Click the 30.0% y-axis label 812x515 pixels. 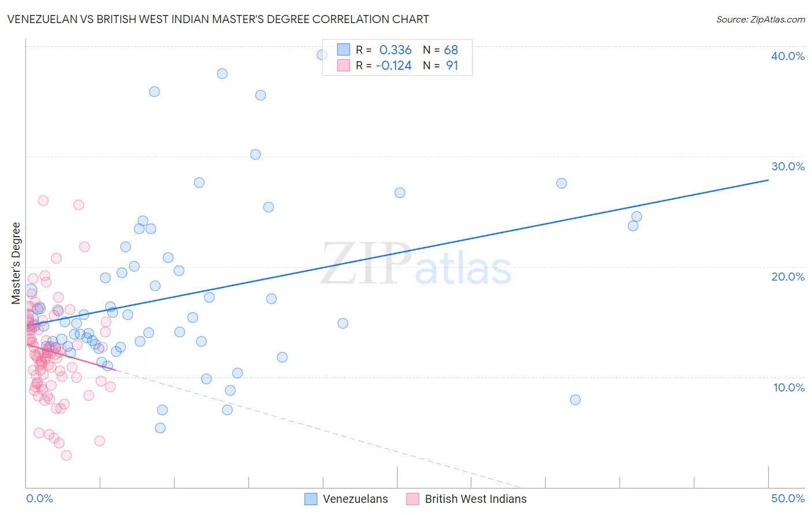coord(788,166)
